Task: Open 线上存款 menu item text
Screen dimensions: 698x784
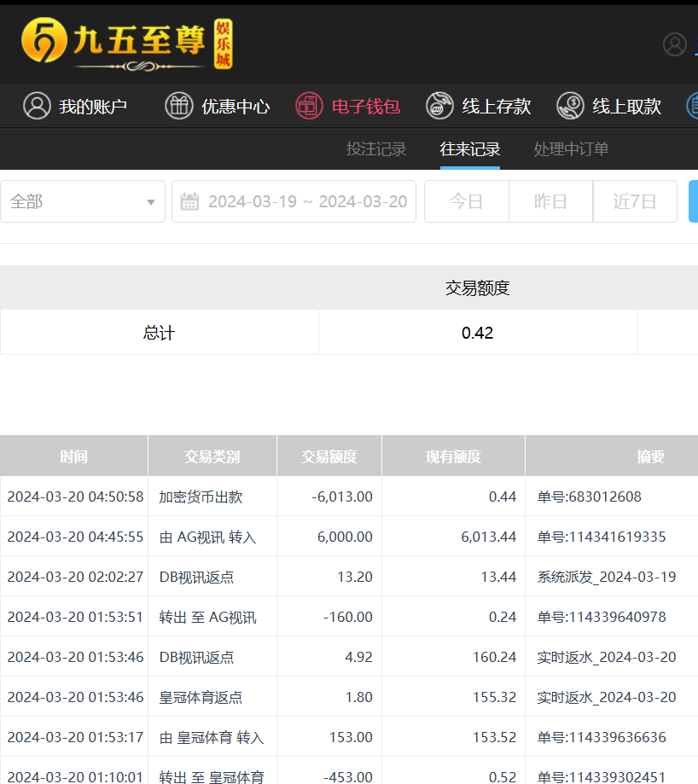Action: pos(497,107)
